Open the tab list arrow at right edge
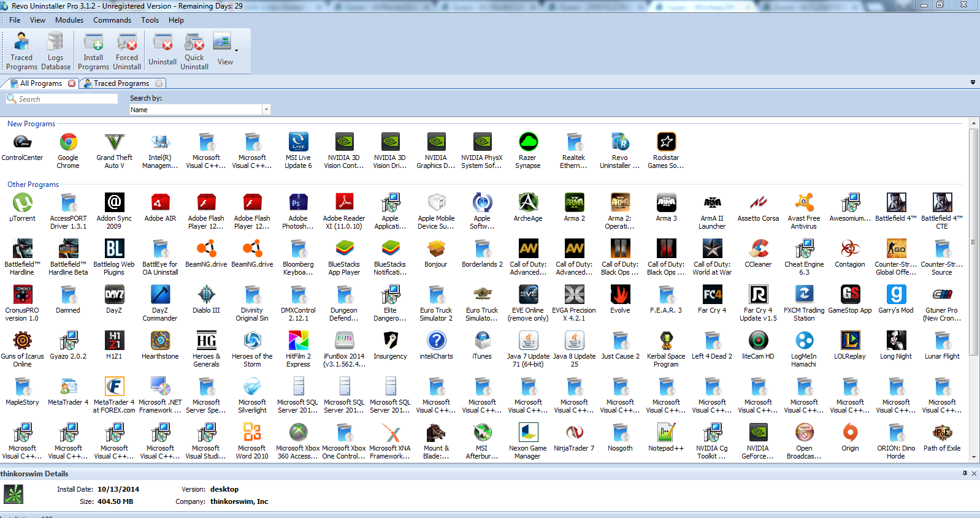Screen dimensions: 980x518 click(973, 82)
